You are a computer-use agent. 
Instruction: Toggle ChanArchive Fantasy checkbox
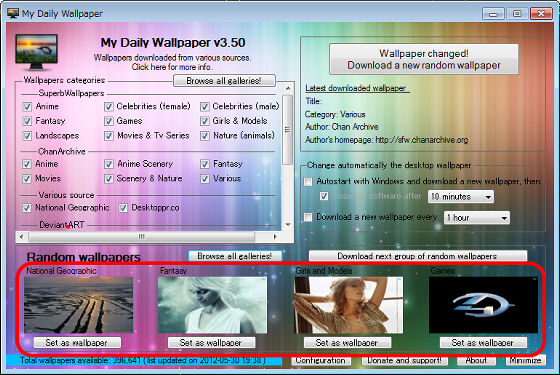[205, 164]
